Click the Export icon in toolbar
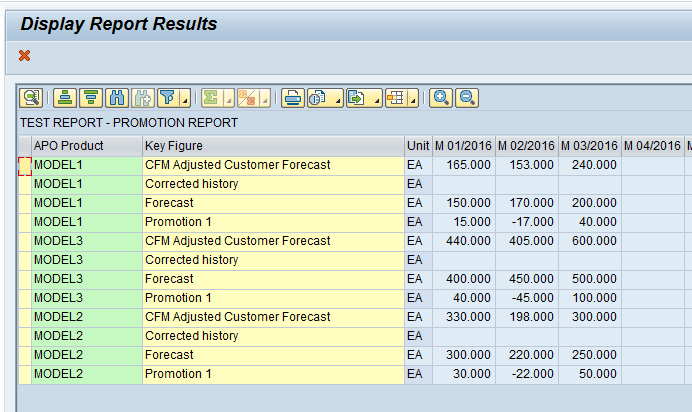The image size is (692, 412). (355, 98)
